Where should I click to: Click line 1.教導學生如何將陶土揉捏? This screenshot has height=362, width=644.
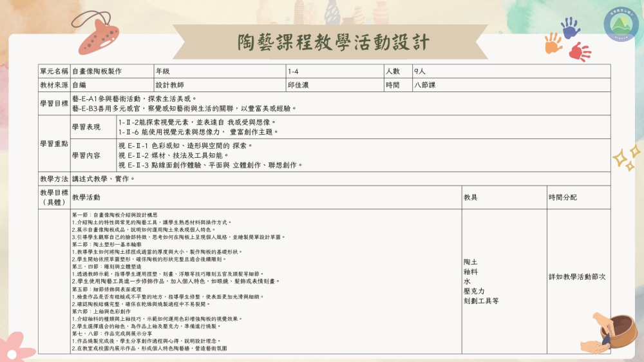pyautogui.click(x=157, y=252)
